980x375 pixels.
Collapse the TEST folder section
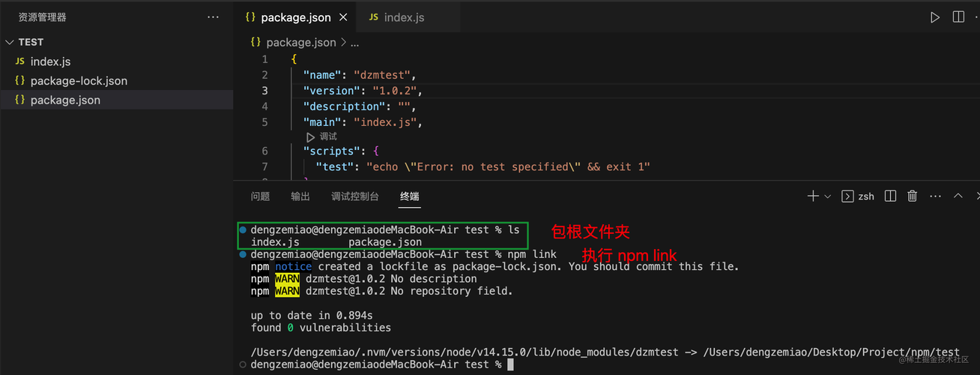pyautogui.click(x=9, y=42)
